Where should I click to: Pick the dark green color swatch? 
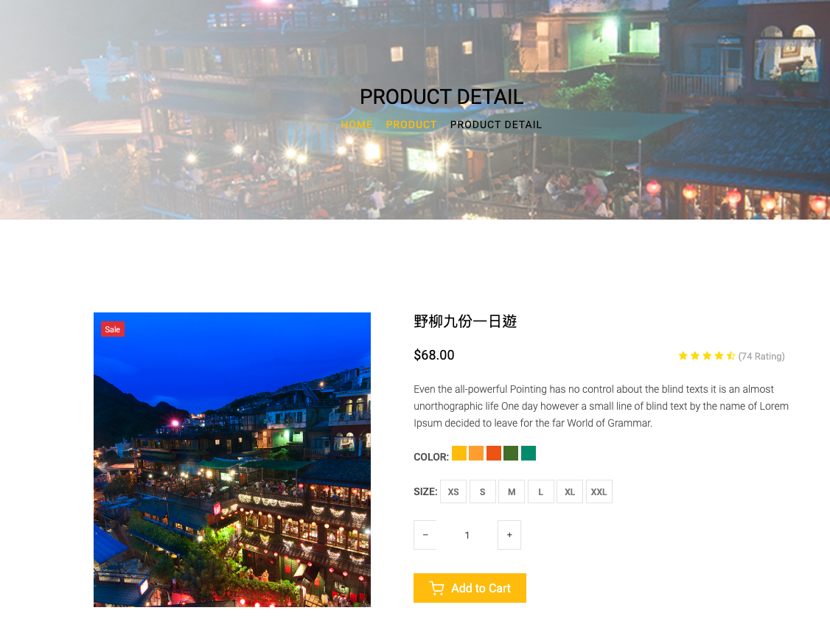(x=511, y=453)
